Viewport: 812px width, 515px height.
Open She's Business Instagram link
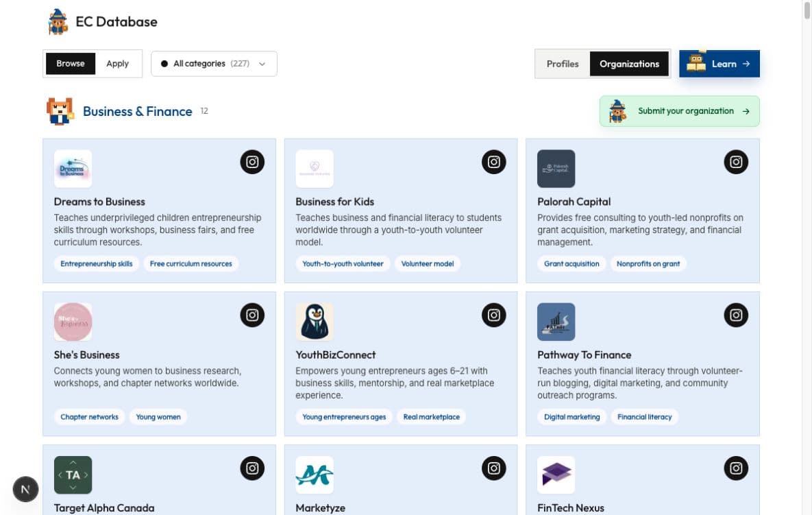[x=252, y=315]
